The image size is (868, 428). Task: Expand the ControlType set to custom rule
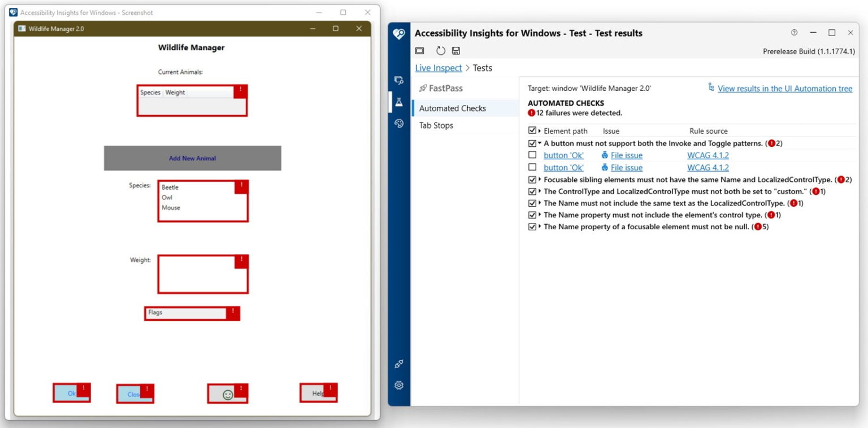[x=539, y=191]
